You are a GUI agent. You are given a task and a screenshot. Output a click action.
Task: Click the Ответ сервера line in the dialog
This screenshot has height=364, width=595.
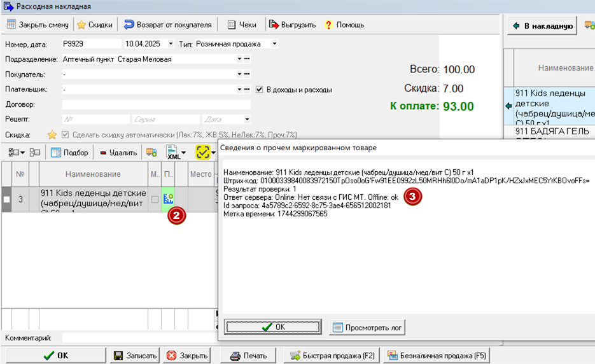[311, 197]
